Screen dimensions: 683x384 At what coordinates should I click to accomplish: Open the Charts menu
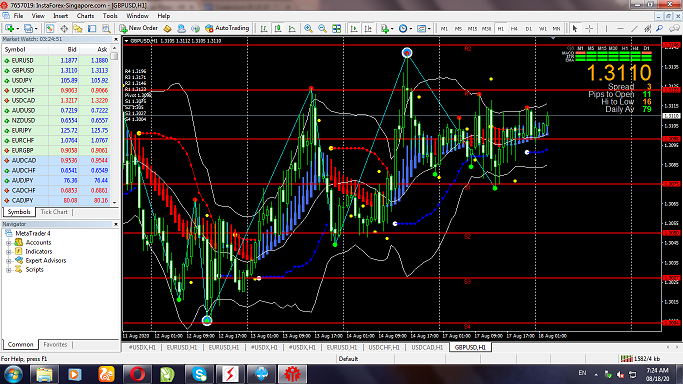click(x=85, y=16)
